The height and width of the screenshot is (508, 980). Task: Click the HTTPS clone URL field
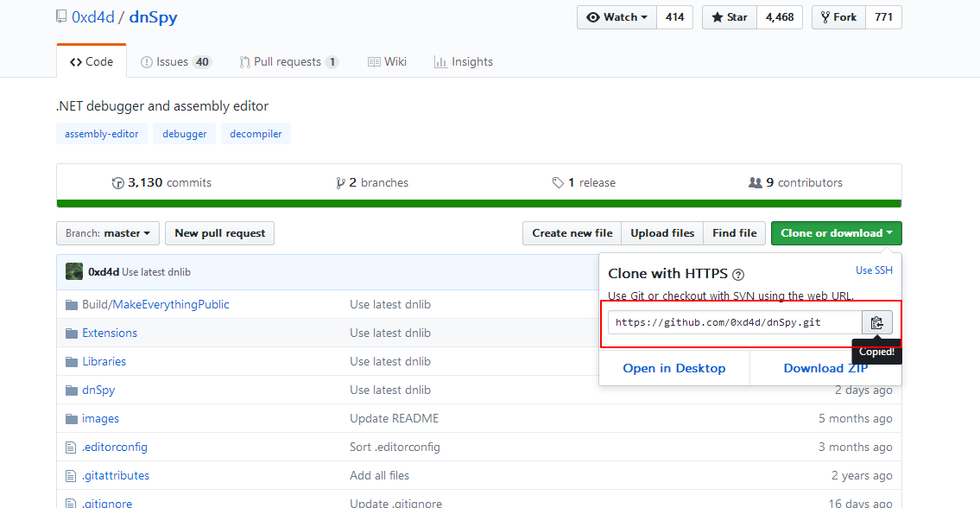tap(735, 323)
